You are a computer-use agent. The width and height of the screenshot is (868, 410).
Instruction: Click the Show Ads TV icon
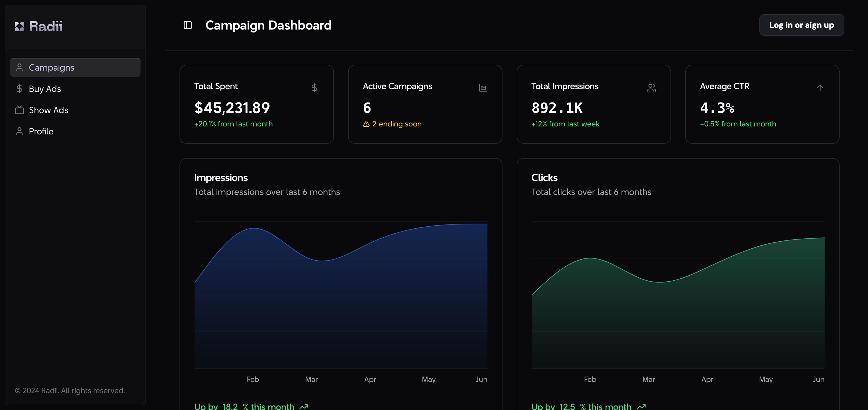point(19,110)
